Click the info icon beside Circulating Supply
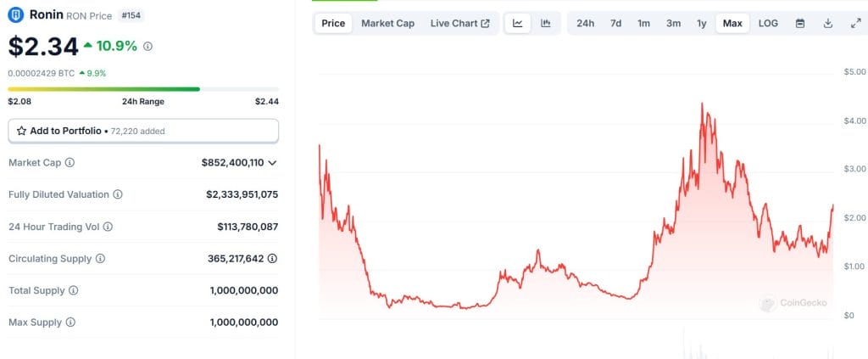The image size is (868, 359). pos(100,259)
